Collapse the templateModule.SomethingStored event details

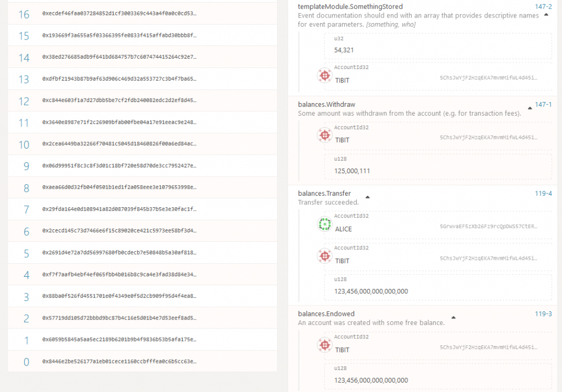click(x=546, y=15)
